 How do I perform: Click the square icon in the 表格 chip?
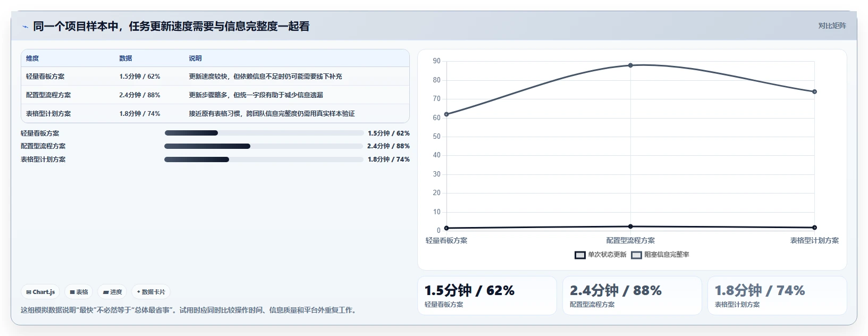[72, 292]
